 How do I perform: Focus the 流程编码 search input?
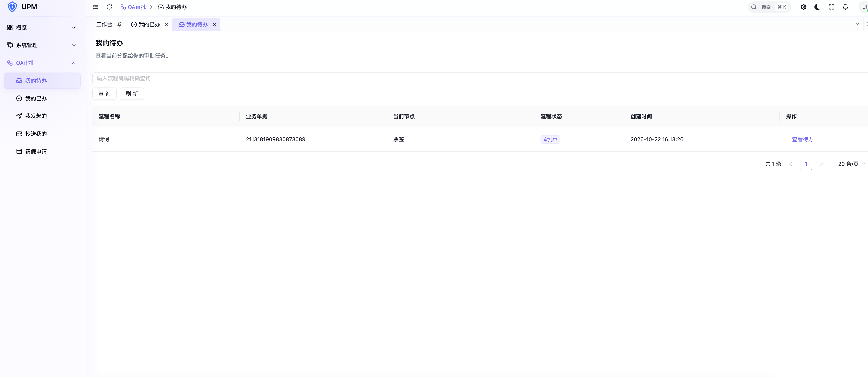click(480, 78)
